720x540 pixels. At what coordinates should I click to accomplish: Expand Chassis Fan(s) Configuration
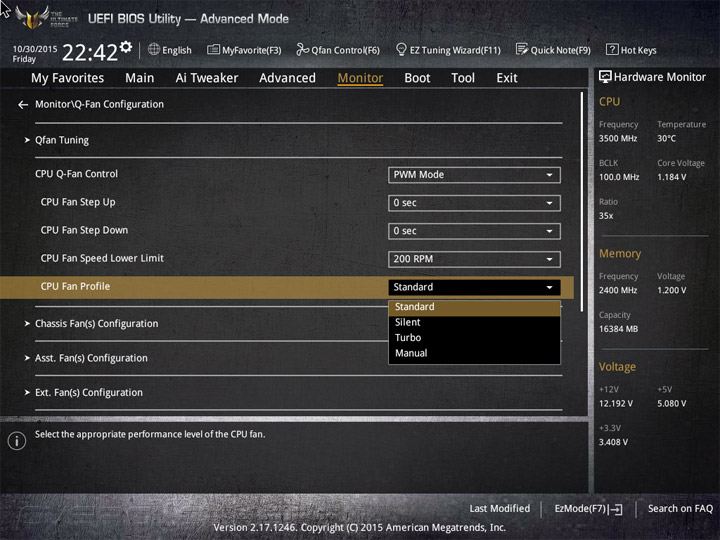click(x=96, y=324)
